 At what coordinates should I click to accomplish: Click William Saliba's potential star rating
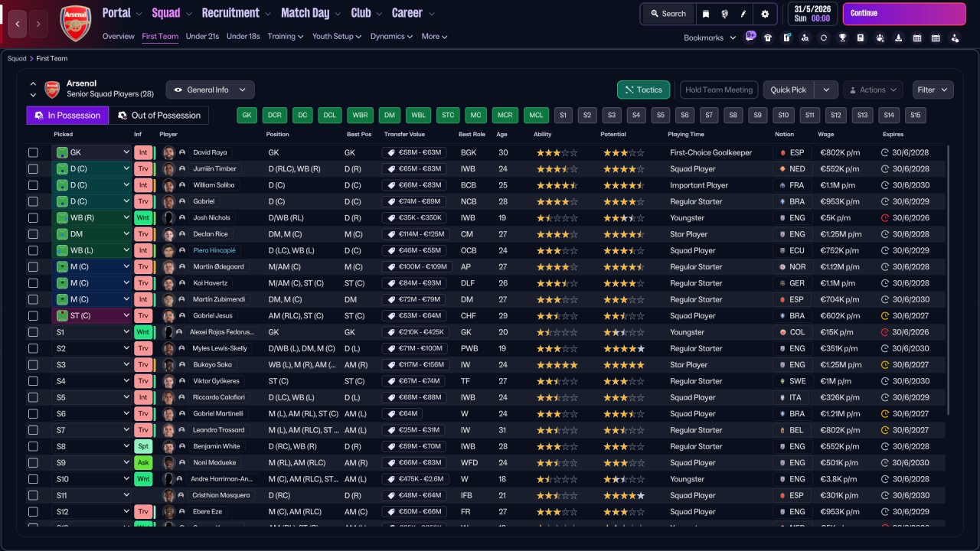click(624, 185)
